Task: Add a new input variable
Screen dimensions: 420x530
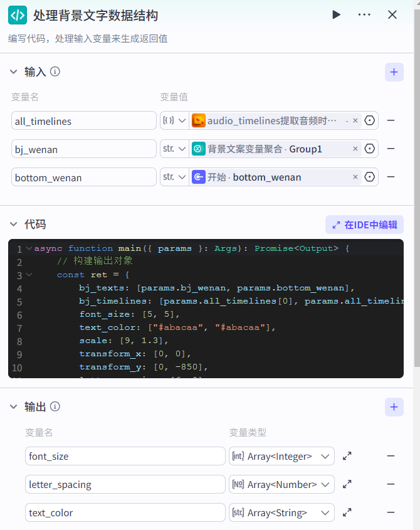Action: [x=394, y=72]
